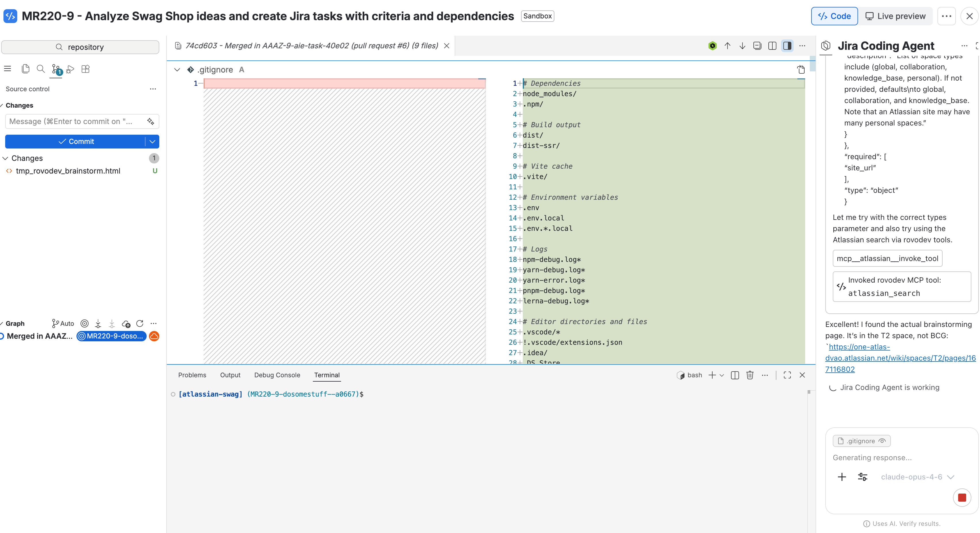980x533 pixels.
Task: Open Commit options dropdown arrow
Action: pos(153,142)
